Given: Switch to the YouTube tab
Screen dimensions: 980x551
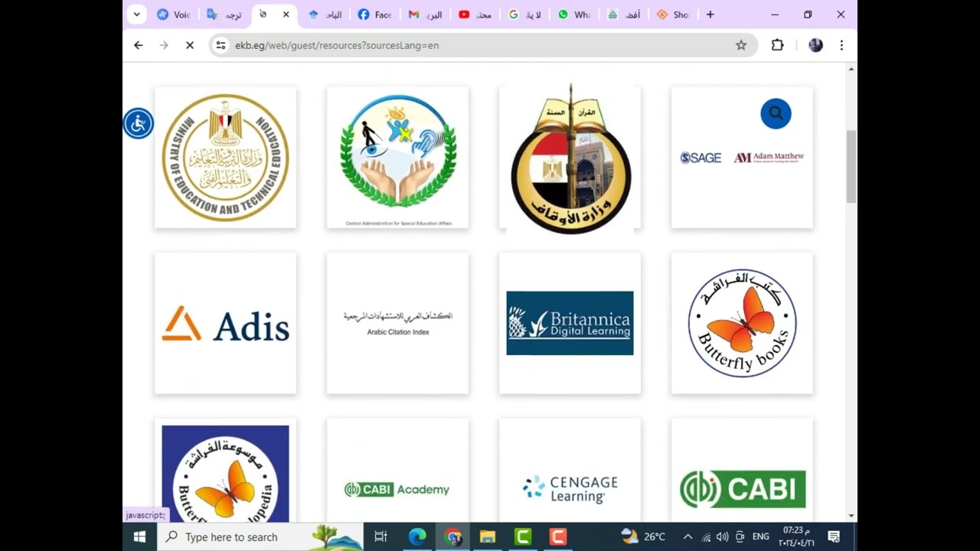Looking at the screenshot, I should [476, 15].
